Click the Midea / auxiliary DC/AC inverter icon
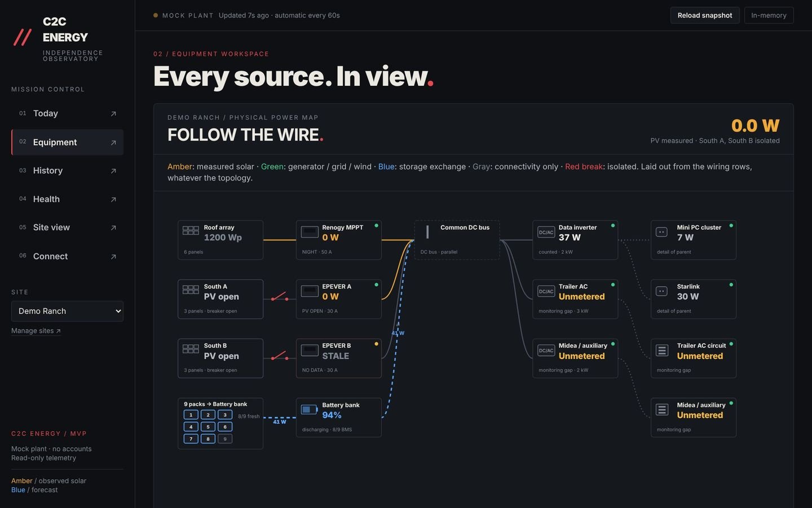This screenshot has width=812, height=508. [546, 351]
